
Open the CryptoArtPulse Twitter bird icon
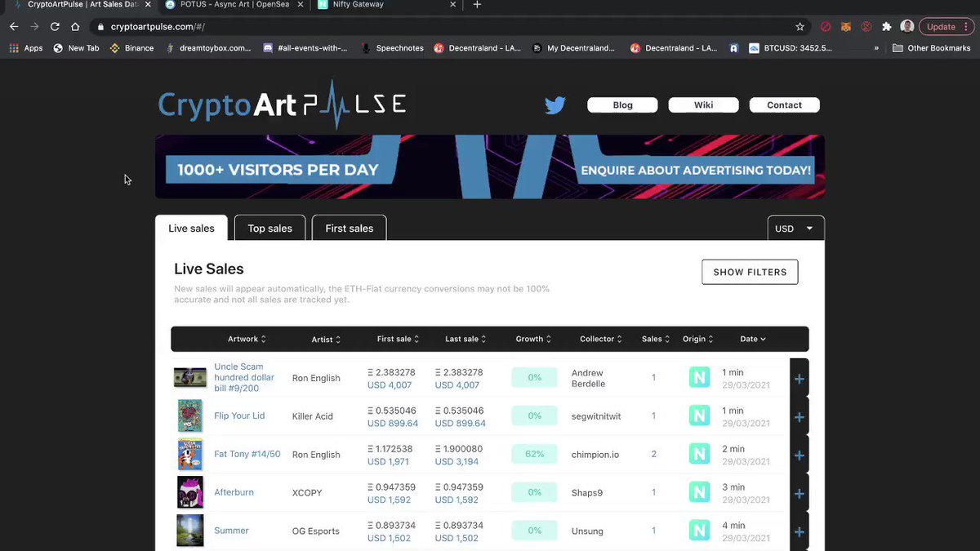[555, 105]
